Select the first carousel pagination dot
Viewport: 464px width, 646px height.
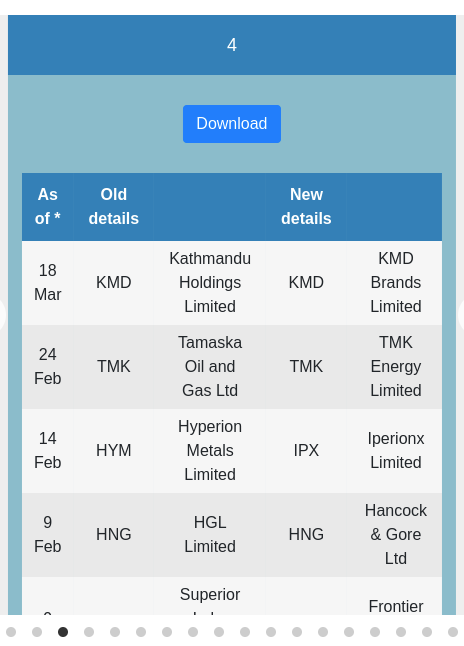click(11, 632)
